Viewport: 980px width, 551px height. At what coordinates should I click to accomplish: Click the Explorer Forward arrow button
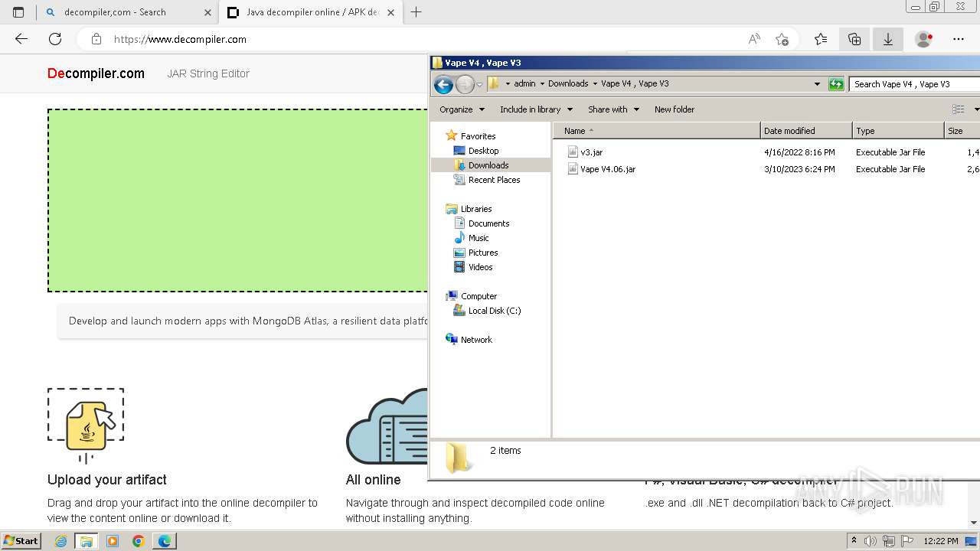coord(465,84)
